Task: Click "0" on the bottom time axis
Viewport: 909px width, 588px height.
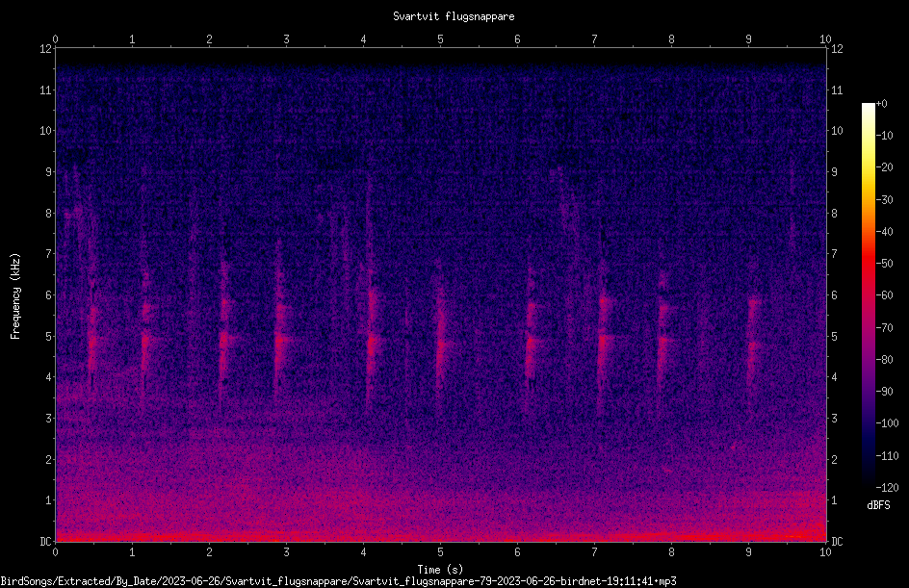Action: click(55, 552)
